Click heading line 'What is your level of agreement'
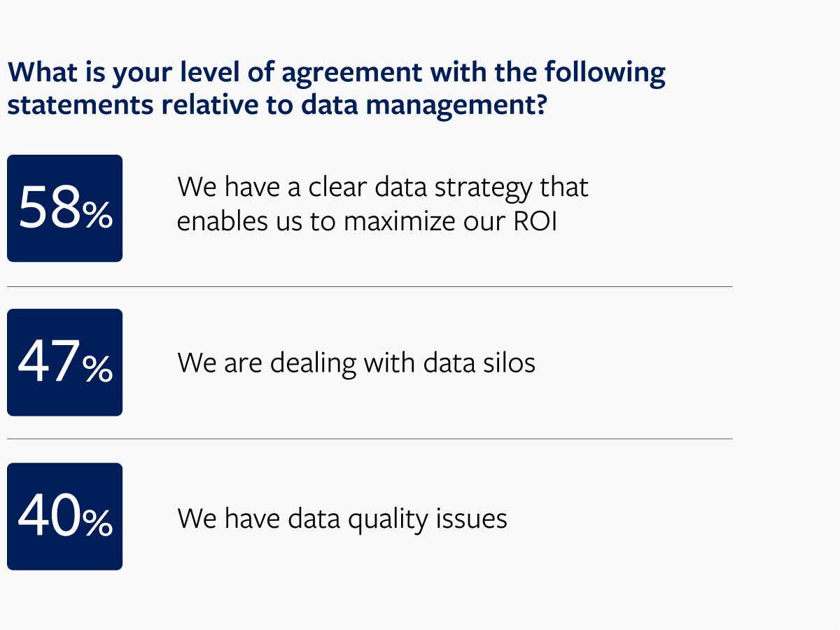The height and width of the screenshot is (630, 840). pos(336,73)
